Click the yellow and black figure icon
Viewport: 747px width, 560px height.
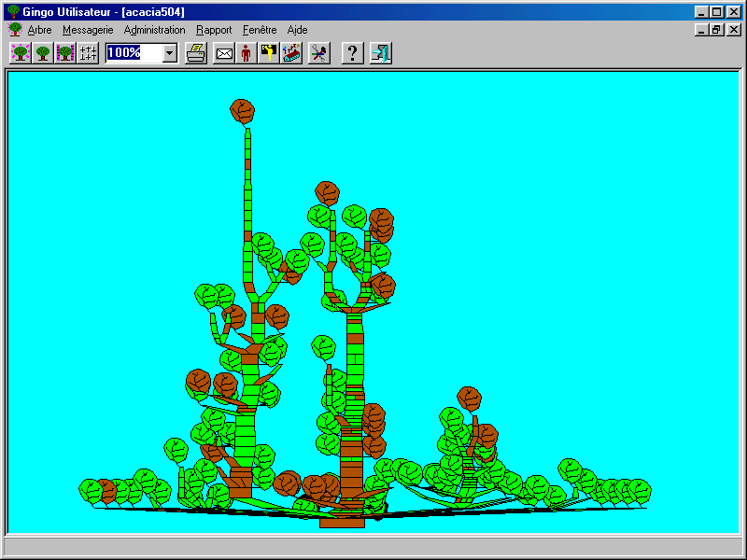[269, 53]
